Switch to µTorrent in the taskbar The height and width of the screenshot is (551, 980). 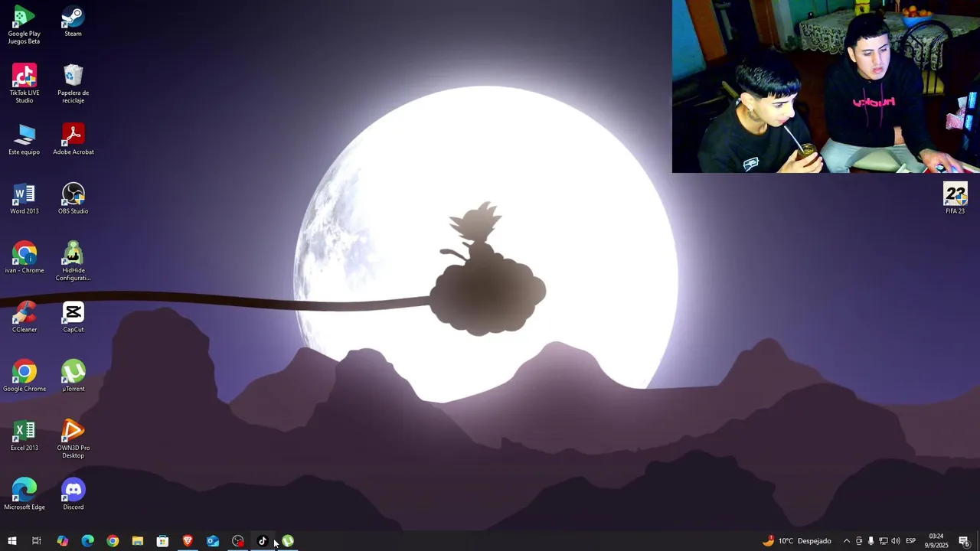[x=288, y=541]
